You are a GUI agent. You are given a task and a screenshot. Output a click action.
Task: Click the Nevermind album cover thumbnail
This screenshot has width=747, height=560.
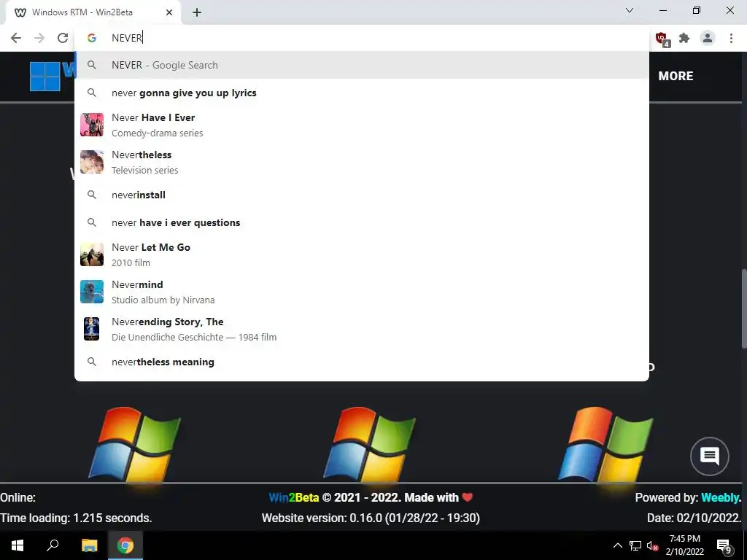coord(92,292)
